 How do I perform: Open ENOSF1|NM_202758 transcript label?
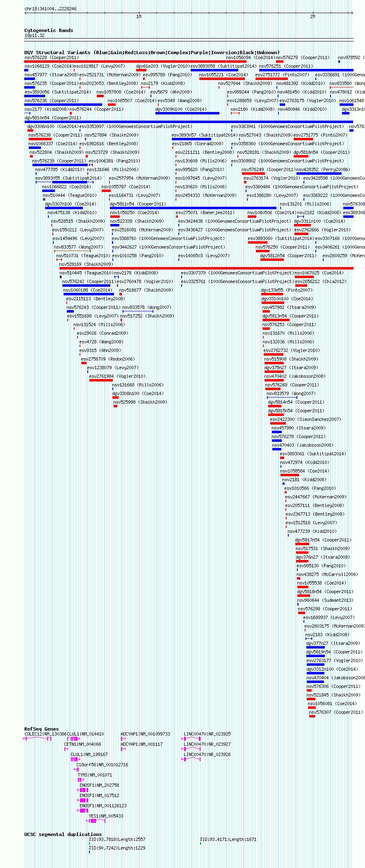(99, 785)
